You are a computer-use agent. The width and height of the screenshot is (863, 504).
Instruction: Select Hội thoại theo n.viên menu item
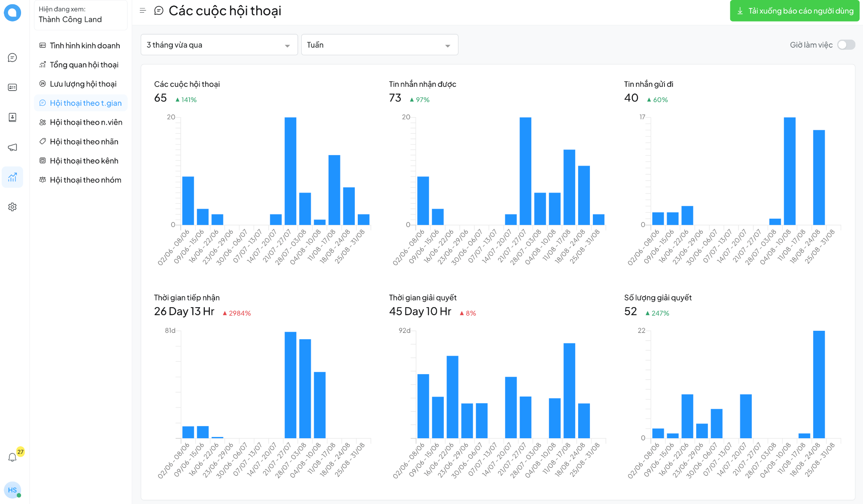(86, 122)
